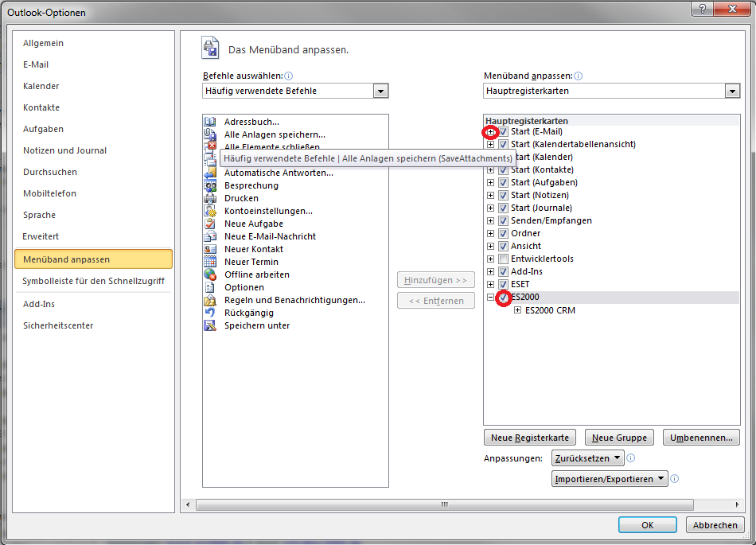Click the Offline arbeiten globe icon

[210, 274]
